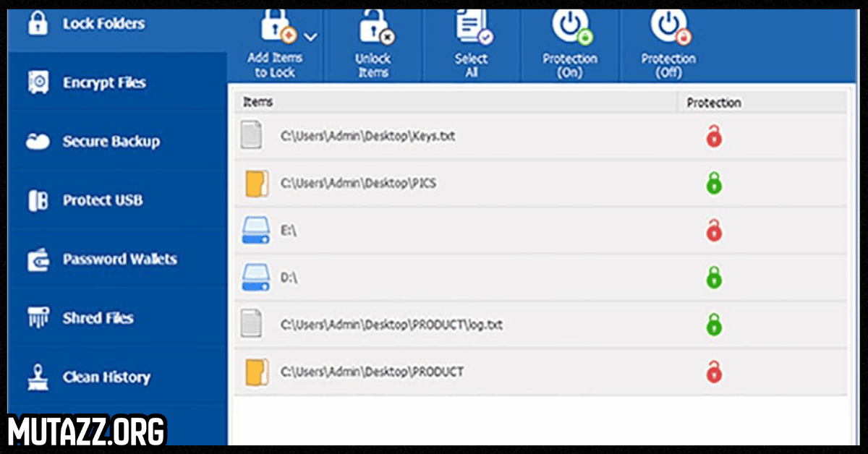The height and width of the screenshot is (454, 868).
Task: Open the Secure Backup cloud icon
Action: click(x=38, y=142)
